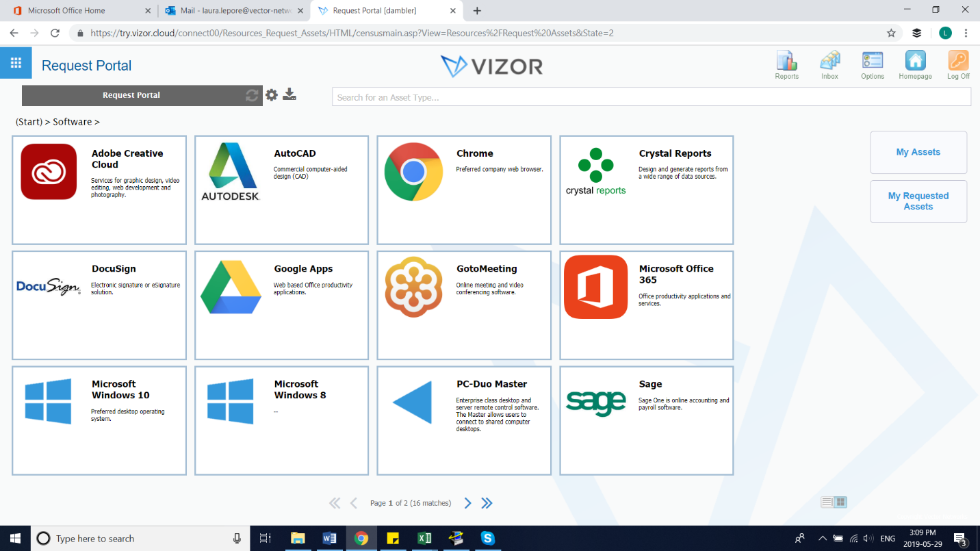Open the apps grid launcher
Screen dimensions: 980x551
[x=15, y=62]
